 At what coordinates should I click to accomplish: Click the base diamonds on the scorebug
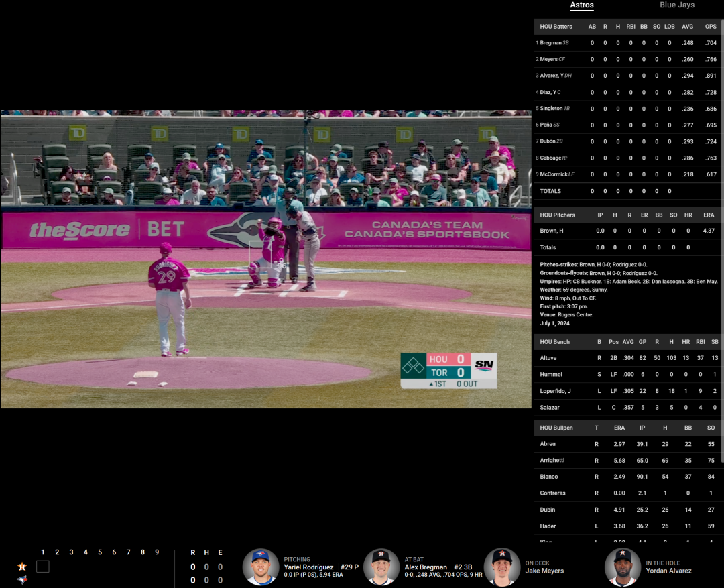click(x=413, y=367)
